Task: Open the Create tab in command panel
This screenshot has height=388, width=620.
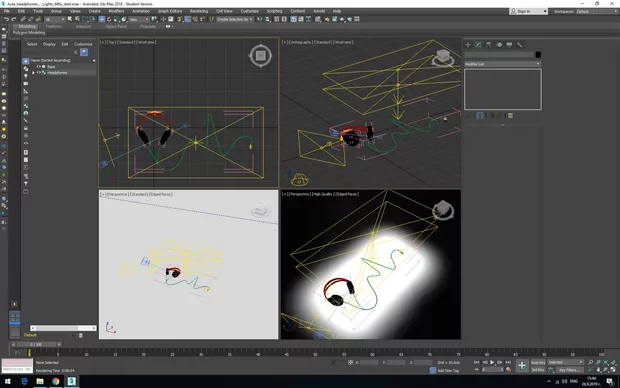Action: (468, 45)
